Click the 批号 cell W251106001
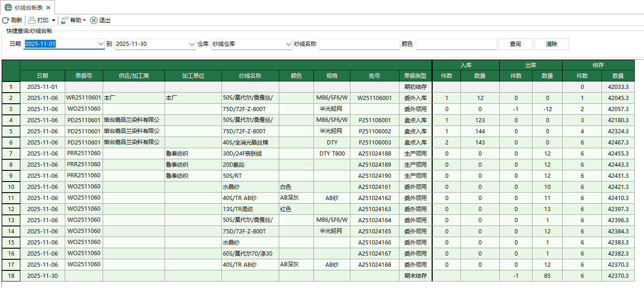Viewport: 644px width, 288px height. pos(374,98)
